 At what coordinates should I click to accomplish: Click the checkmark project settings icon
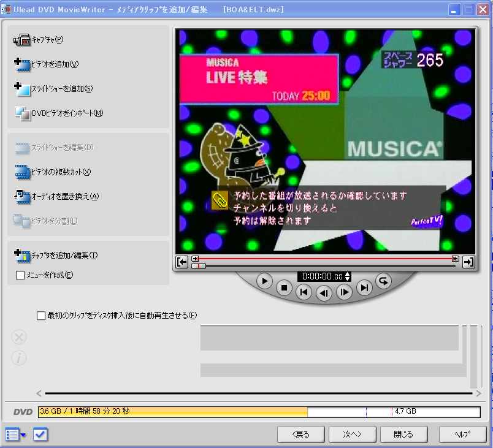[x=40, y=435]
